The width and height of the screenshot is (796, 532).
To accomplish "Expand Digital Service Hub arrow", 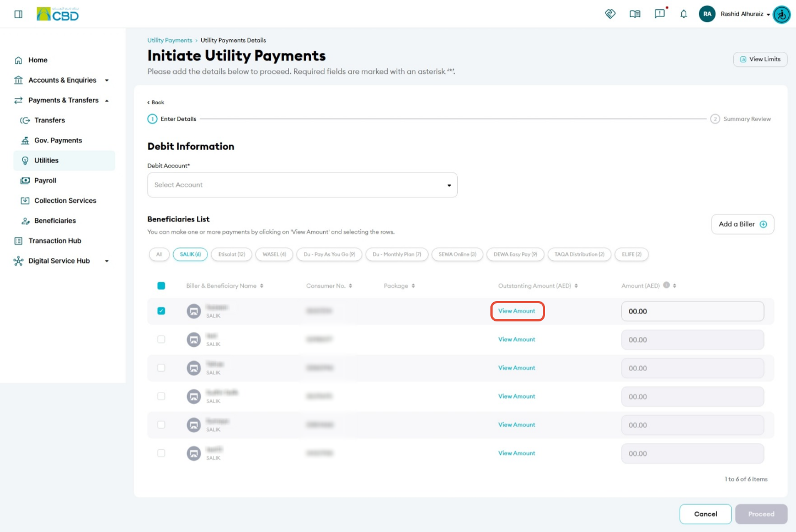I will [x=107, y=261].
